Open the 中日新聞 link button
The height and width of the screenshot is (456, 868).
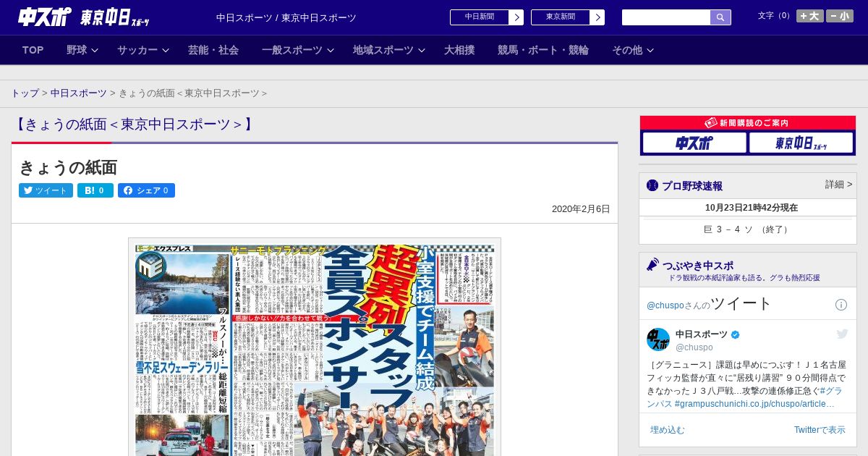pyautogui.click(x=480, y=17)
